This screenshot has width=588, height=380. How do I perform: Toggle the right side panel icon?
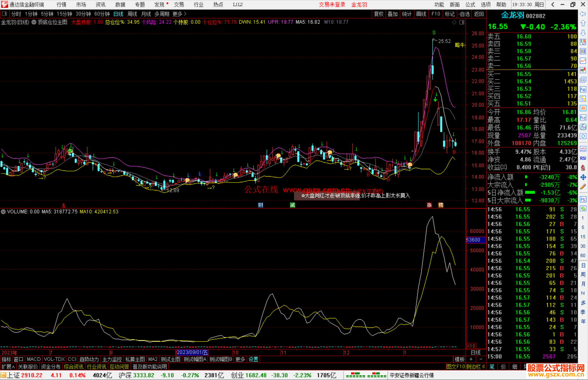pyautogui.click(x=462, y=22)
